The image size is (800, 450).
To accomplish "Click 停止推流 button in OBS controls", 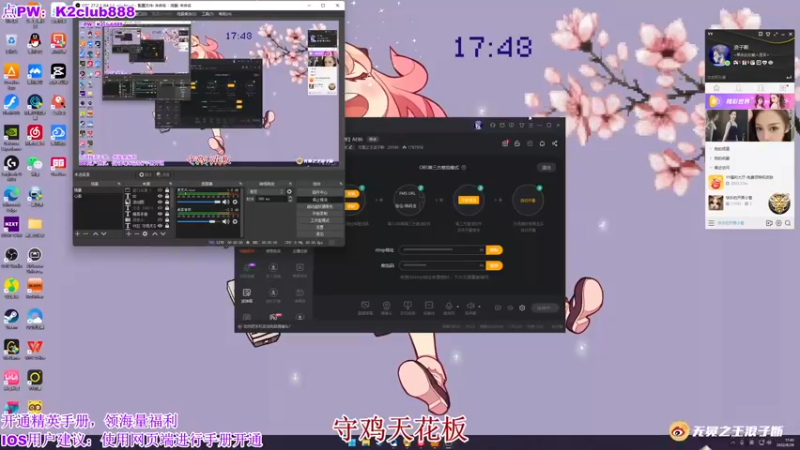I will tap(320, 199).
